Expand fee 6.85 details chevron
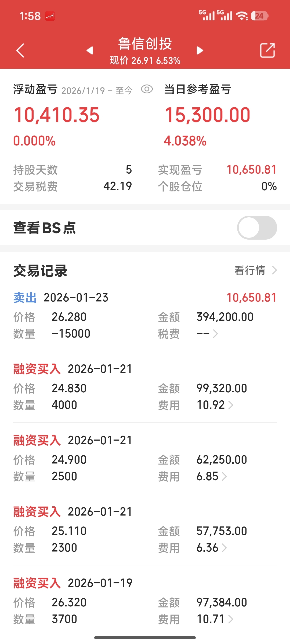The height and width of the screenshot is (644, 290). tap(224, 476)
